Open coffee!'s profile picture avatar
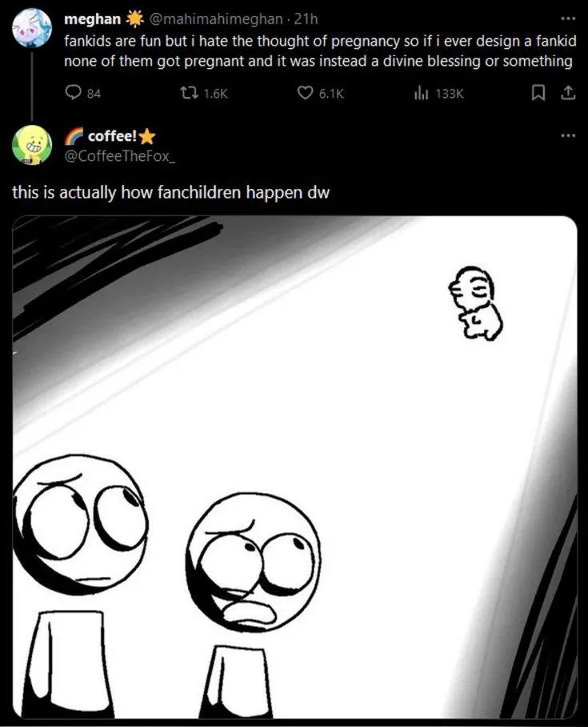The image size is (588, 727). pyautogui.click(x=31, y=145)
